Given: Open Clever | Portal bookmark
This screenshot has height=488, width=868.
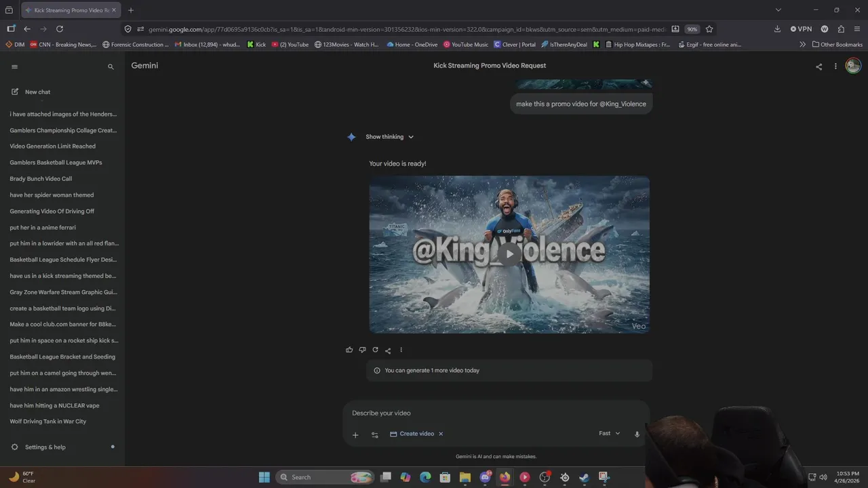Looking at the screenshot, I should point(515,45).
